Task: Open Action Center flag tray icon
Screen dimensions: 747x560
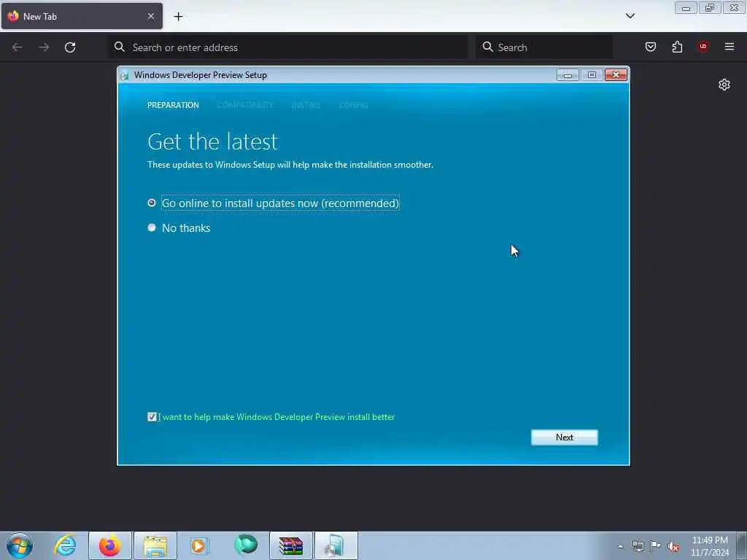Action: click(656, 545)
